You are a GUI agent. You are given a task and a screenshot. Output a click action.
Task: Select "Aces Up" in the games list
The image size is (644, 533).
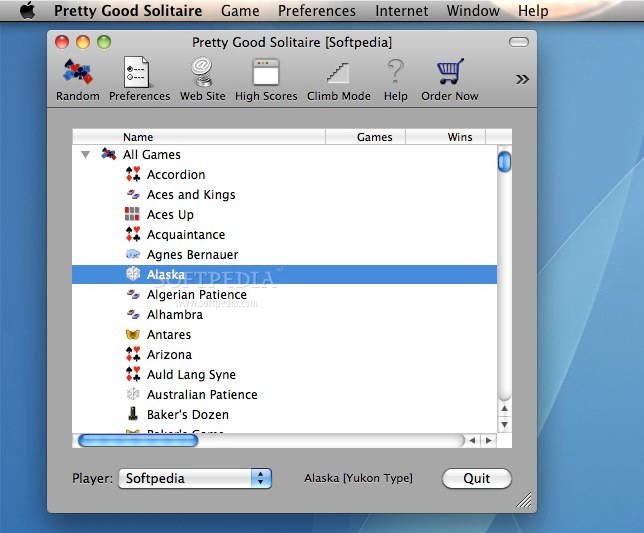coord(170,215)
